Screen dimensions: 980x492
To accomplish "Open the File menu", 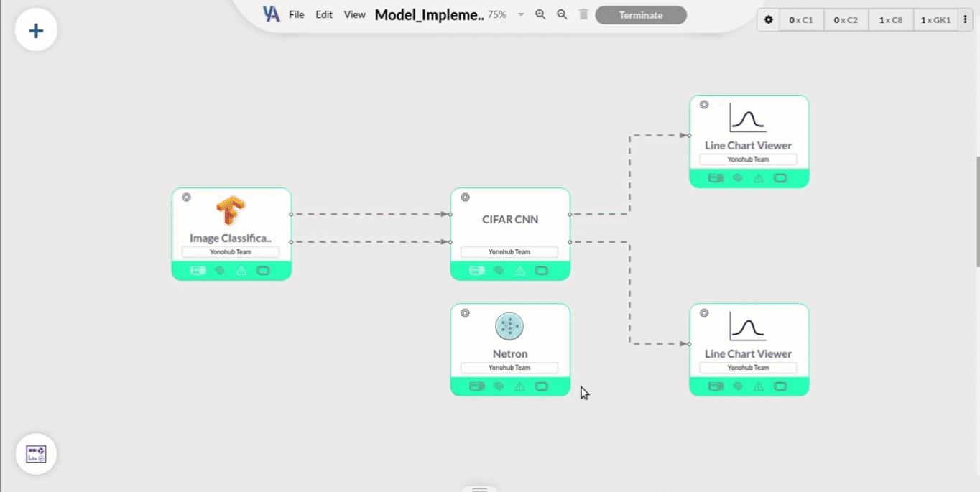I will [x=297, y=14].
